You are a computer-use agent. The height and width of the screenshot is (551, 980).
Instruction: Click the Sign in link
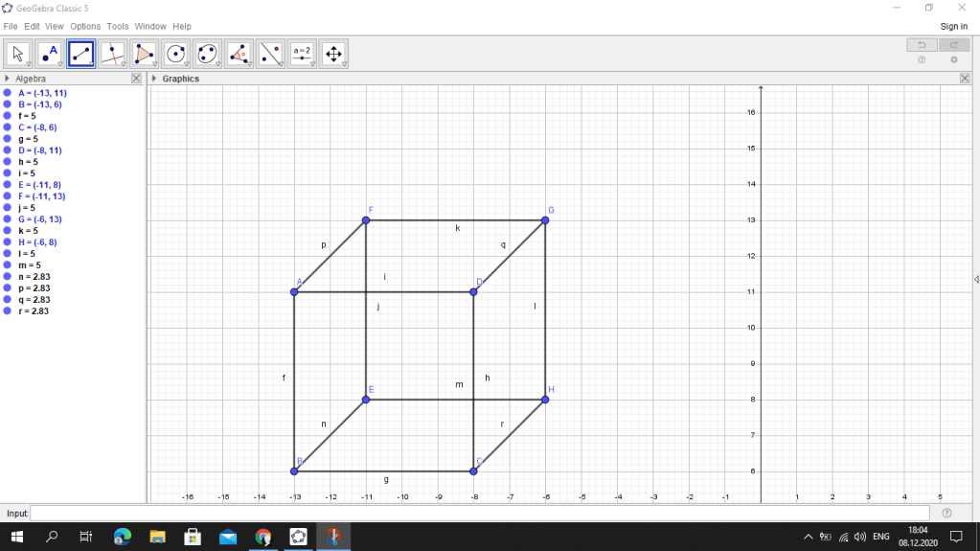[953, 27]
